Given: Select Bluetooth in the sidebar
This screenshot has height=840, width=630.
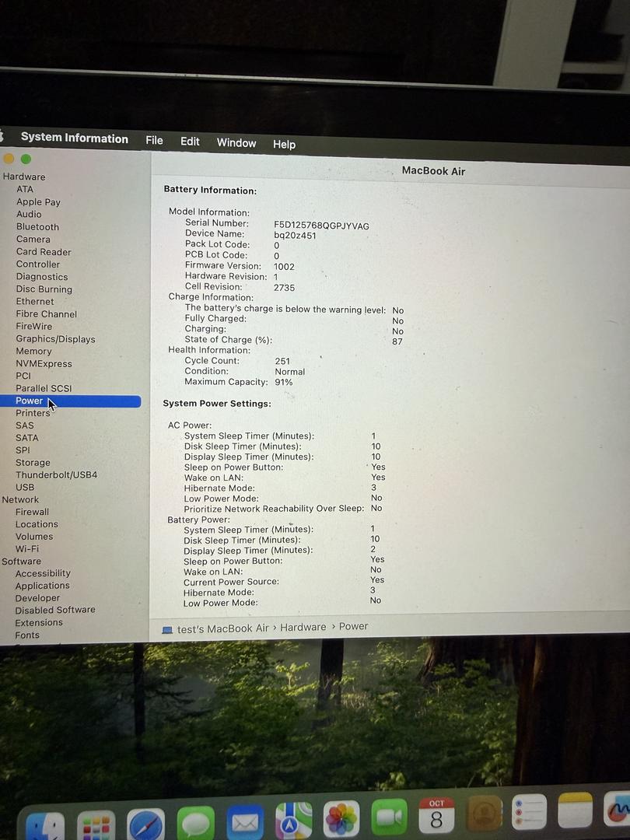Looking at the screenshot, I should pyautogui.click(x=37, y=227).
